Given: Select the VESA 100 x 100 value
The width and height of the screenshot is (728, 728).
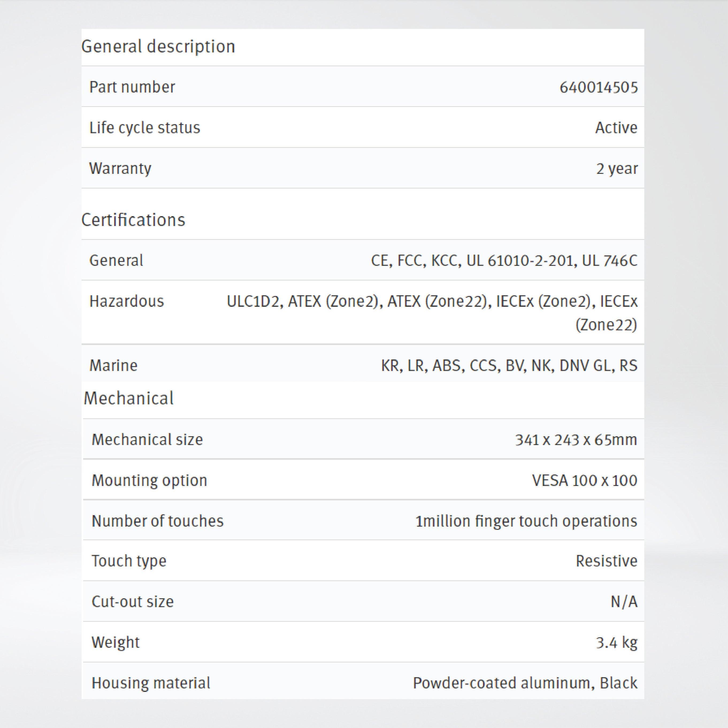Looking at the screenshot, I should coord(584,480).
